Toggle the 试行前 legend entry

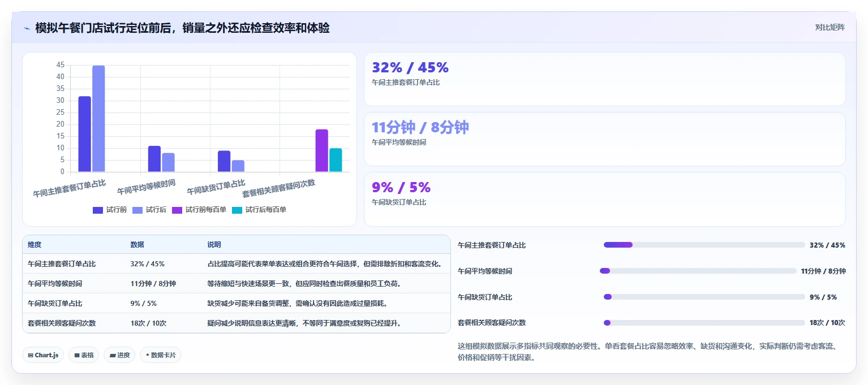click(x=110, y=210)
